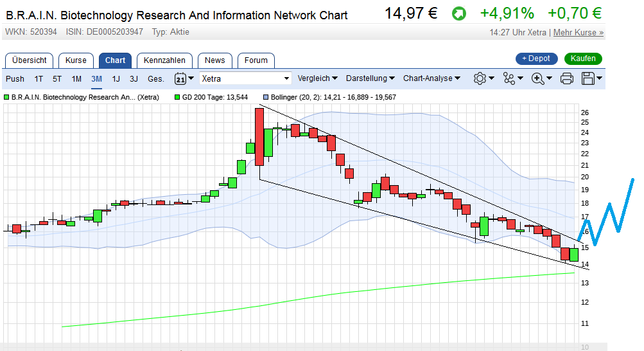Click the green price trend arrow icon
Screen dimensions: 644x351
point(459,14)
